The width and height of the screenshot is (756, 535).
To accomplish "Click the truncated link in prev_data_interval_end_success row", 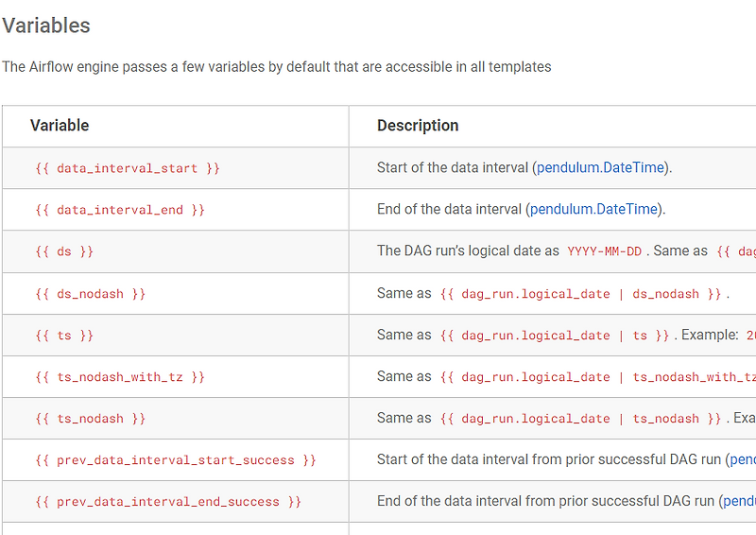I will click(x=739, y=502).
